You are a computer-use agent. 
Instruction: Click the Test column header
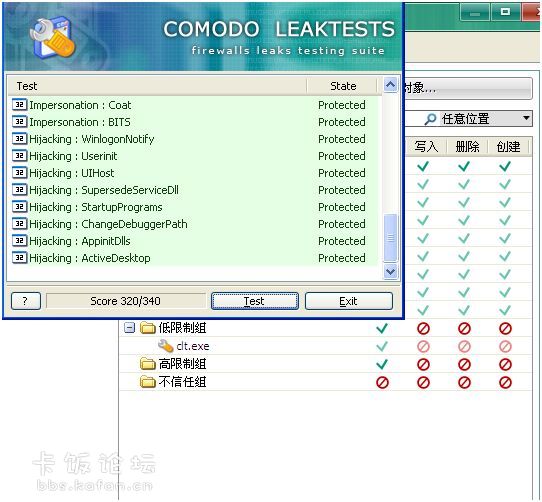157,86
